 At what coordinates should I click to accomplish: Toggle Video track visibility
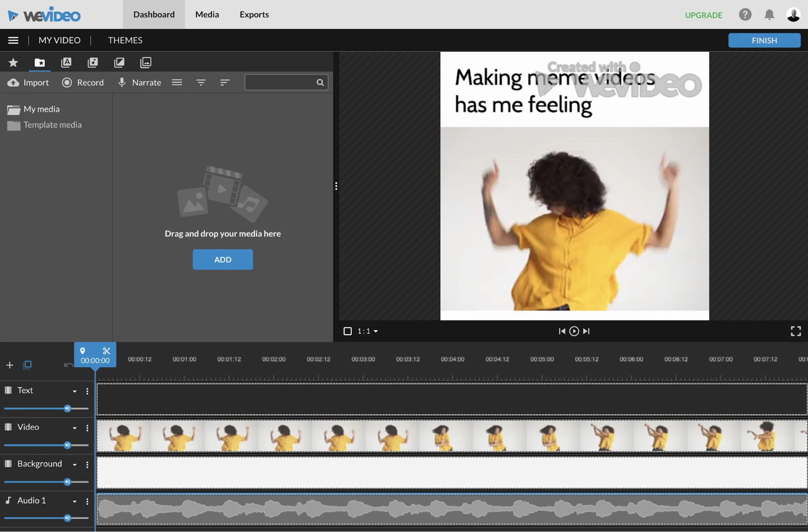click(x=8, y=427)
